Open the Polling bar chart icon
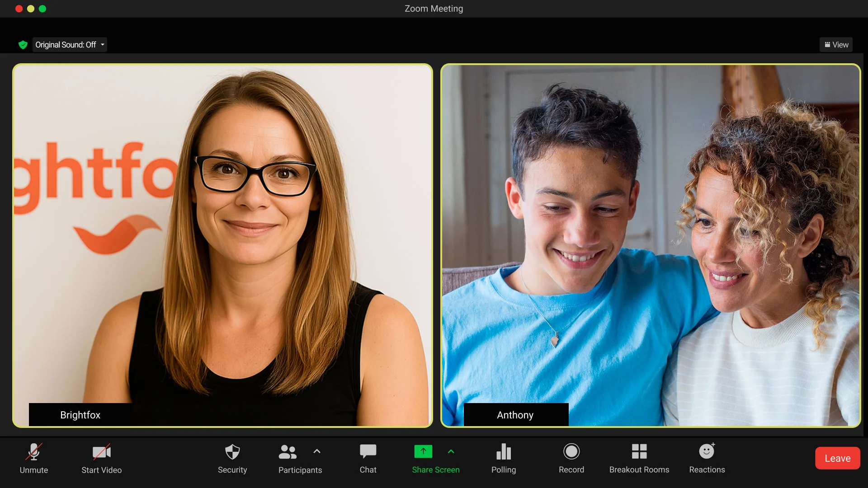The height and width of the screenshot is (488, 868). click(504, 451)
